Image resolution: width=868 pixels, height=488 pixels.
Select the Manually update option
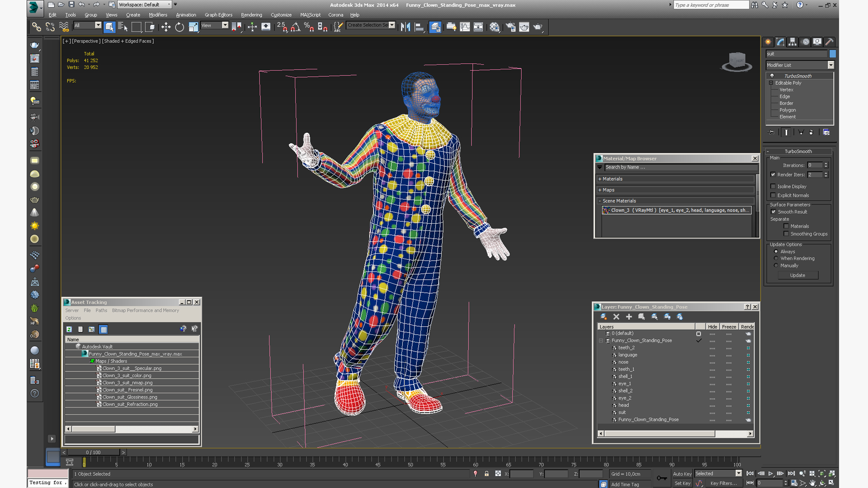[776, 265]
